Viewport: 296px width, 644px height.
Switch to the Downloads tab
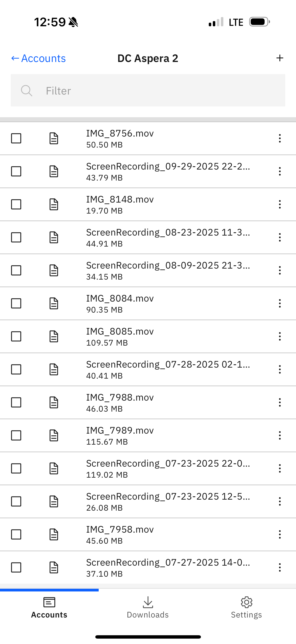[x=148, y=607]
